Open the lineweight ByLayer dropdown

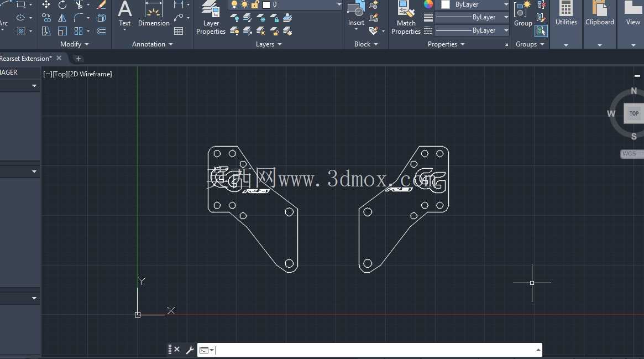pyautogui.click(x=506, y=17)
